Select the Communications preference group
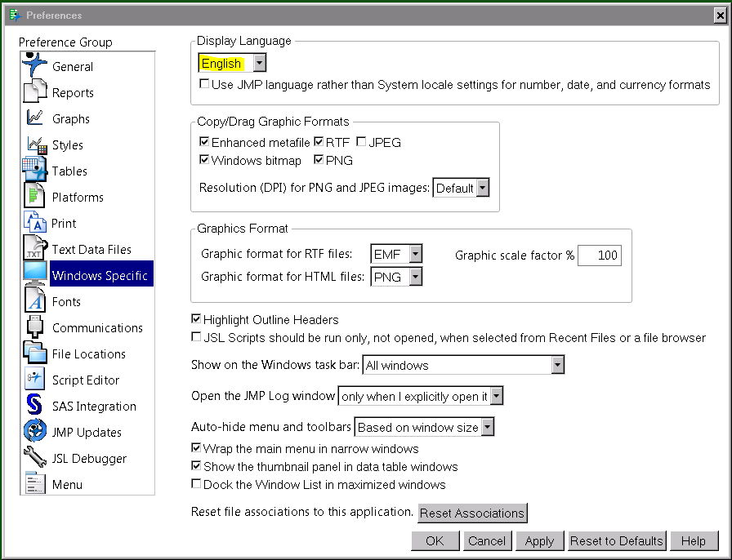This screenshot has width=732, height=560. click(97, 328)
